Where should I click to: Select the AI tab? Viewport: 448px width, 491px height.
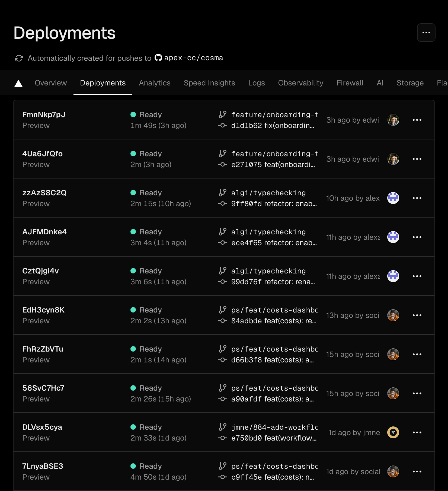pos(380,83)
